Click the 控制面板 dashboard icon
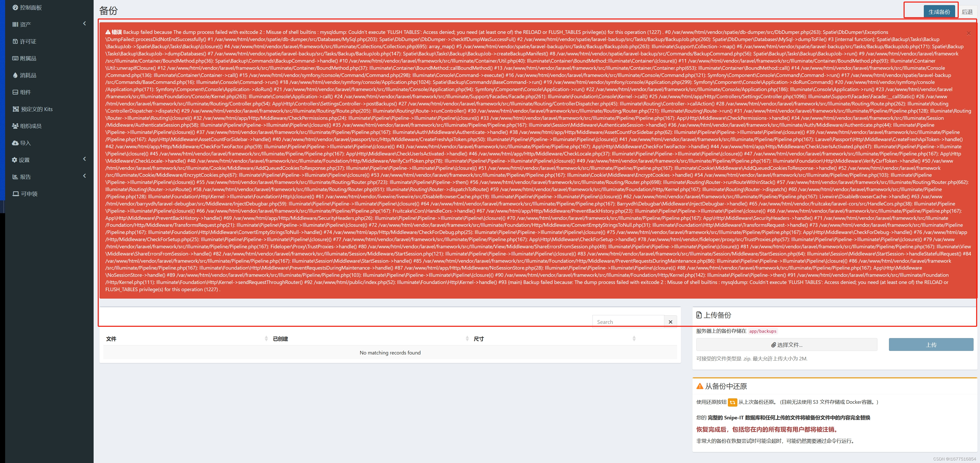The image size is (980, 463). 15,8
